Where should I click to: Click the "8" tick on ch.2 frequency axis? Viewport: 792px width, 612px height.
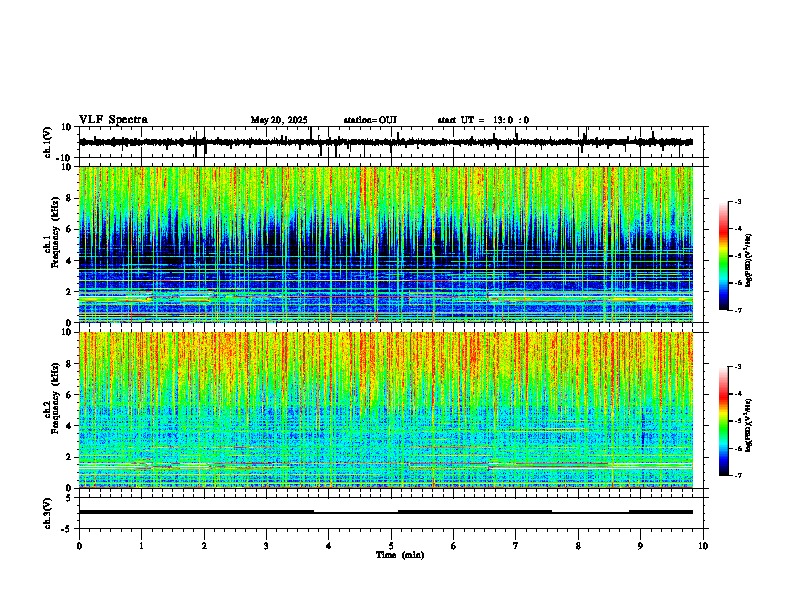coord(70,364)
